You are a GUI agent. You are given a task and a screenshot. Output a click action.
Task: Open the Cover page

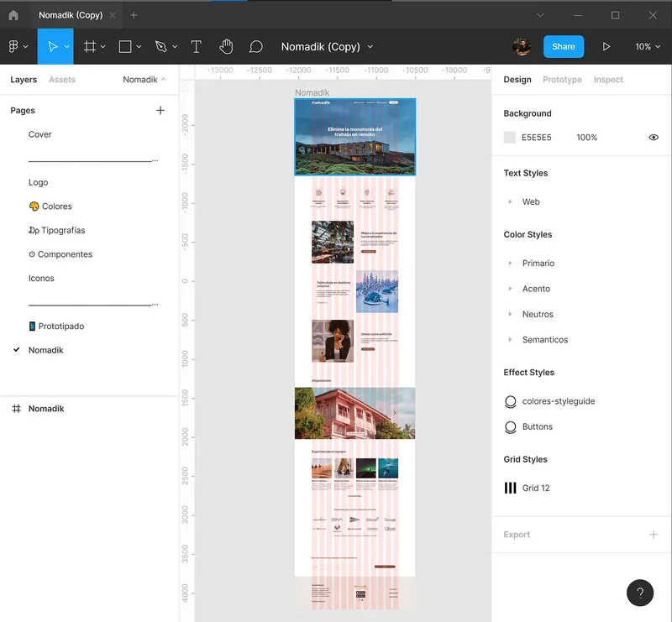pyautogui.click(x=39, y=134)
